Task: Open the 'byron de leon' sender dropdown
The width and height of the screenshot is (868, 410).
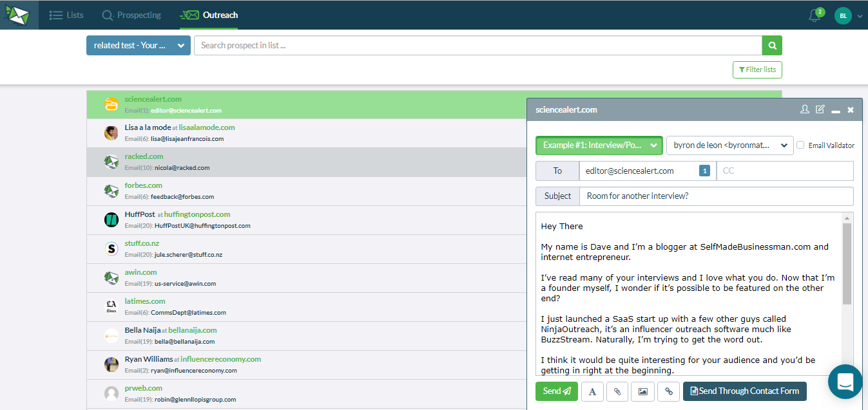Action: (730, 145)
